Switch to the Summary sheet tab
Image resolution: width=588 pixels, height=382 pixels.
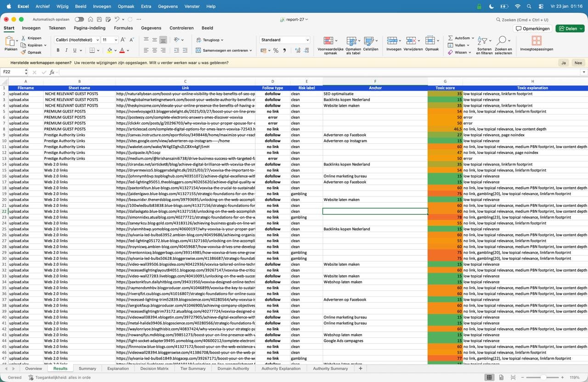tap(87, 368)
